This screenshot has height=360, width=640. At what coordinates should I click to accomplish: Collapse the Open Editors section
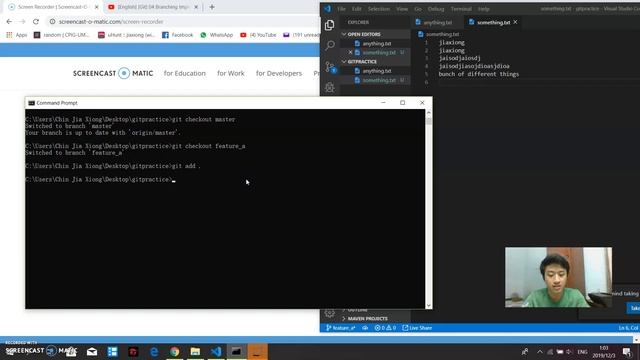click(x=375, y=34)
